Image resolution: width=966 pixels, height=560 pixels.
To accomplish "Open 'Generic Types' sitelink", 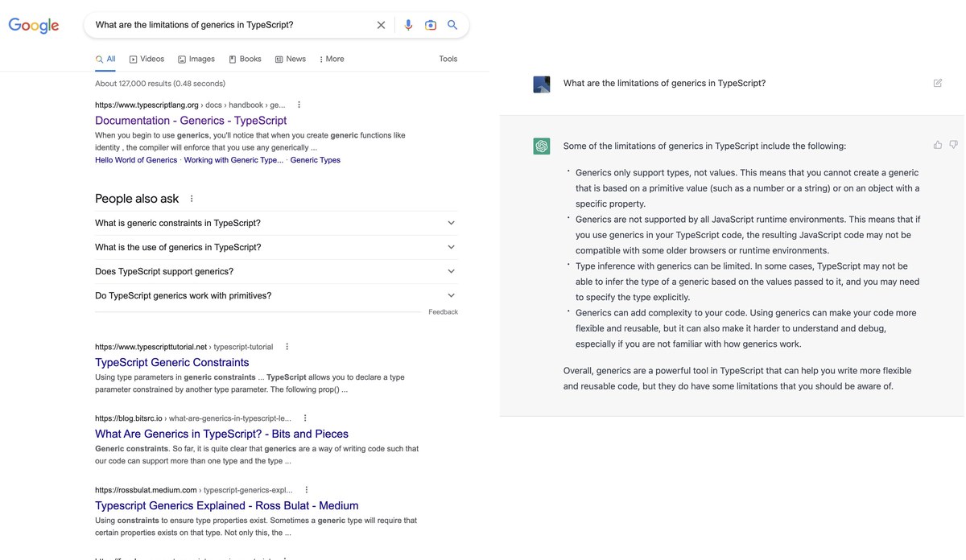I will pyautogui.click(x=316, y=160).
